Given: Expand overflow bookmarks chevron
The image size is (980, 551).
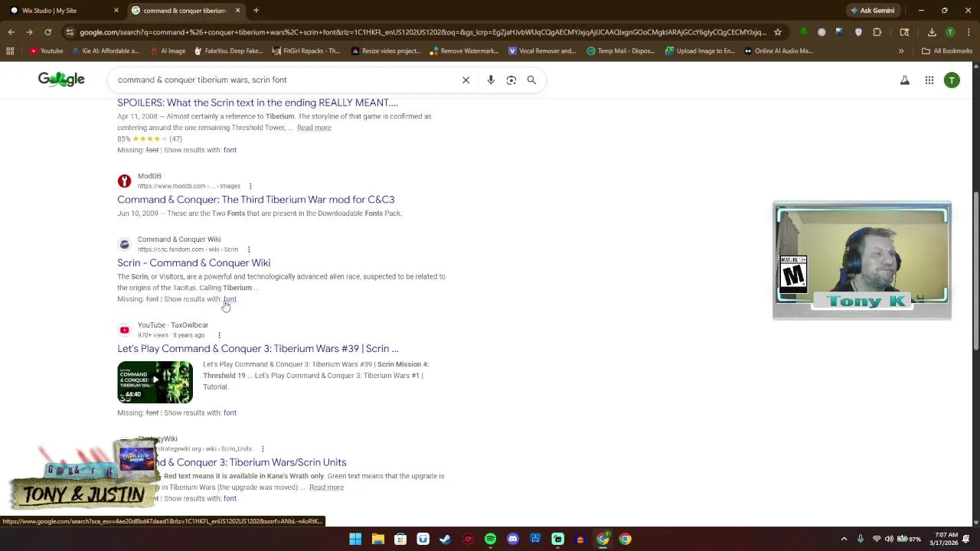Looking at the screenshot, I should pyautogui.click(x=901, y=51).
